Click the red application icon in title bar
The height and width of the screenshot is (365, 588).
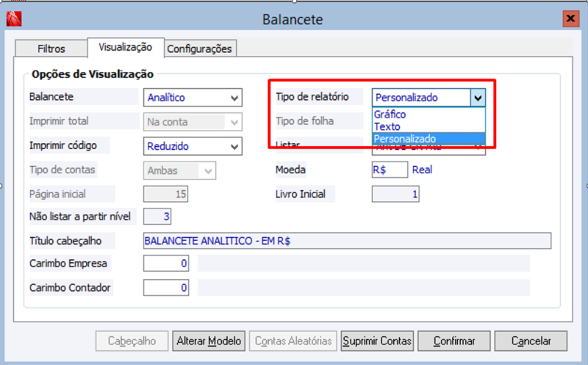(14, 19)
